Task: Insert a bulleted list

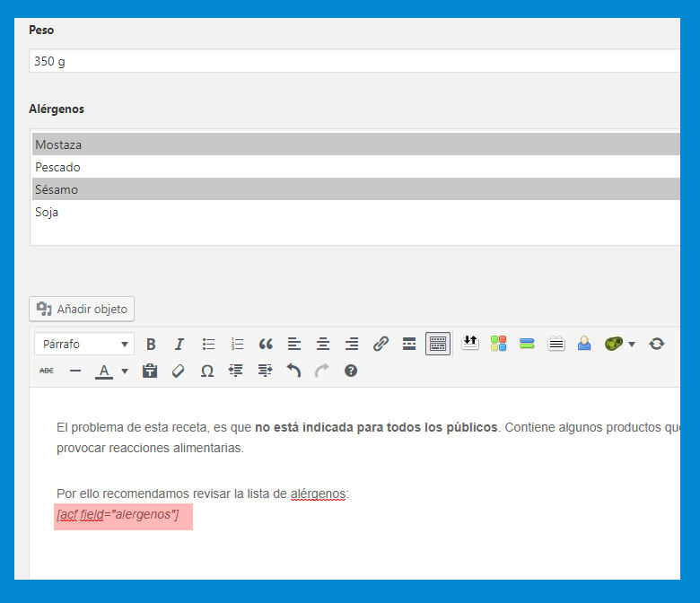Action: pyautogui.click(x=208, y=345)
